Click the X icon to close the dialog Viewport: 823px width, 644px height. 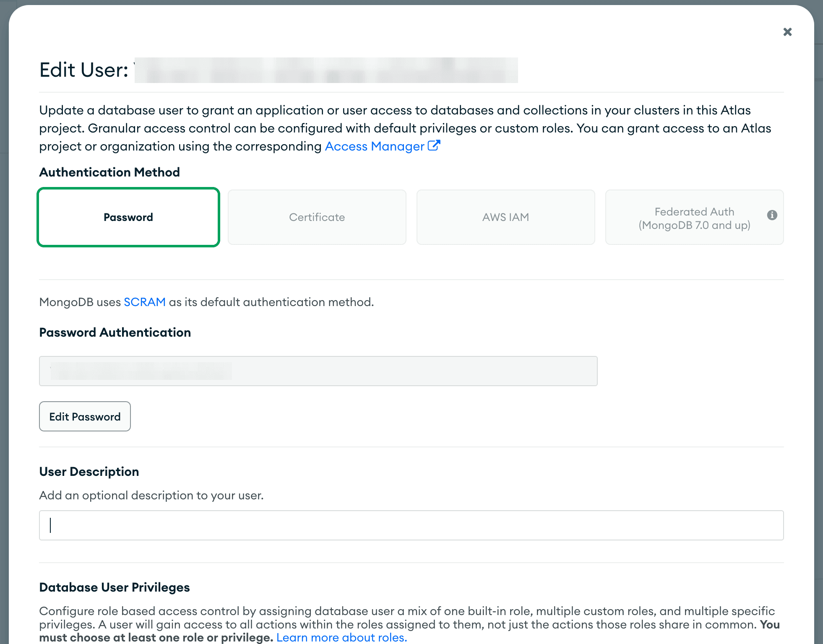[x=787, y=32]
